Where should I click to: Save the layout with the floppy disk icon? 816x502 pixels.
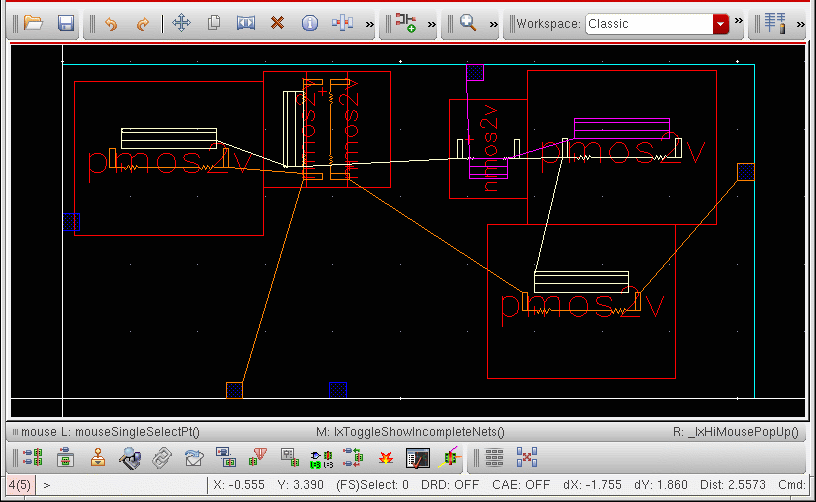click(65, 23)
